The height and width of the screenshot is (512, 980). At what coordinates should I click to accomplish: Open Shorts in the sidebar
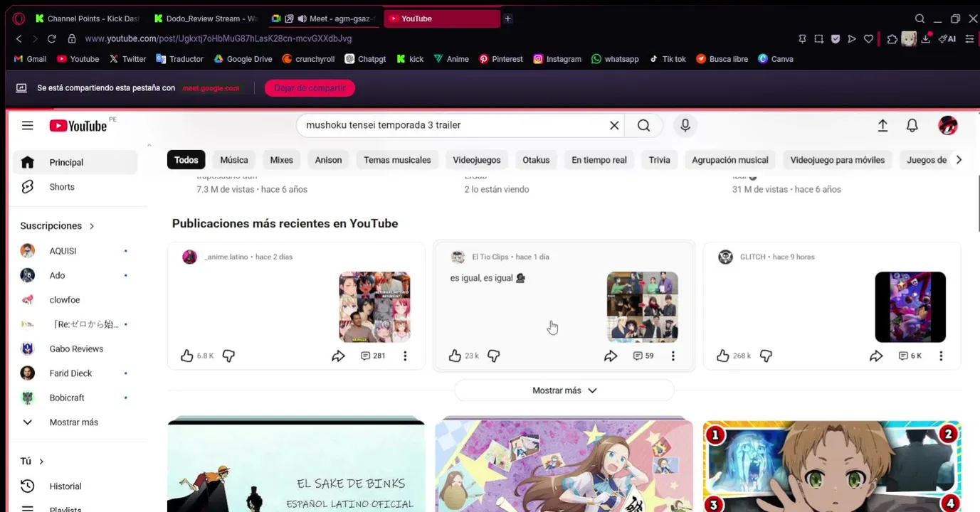75,187
